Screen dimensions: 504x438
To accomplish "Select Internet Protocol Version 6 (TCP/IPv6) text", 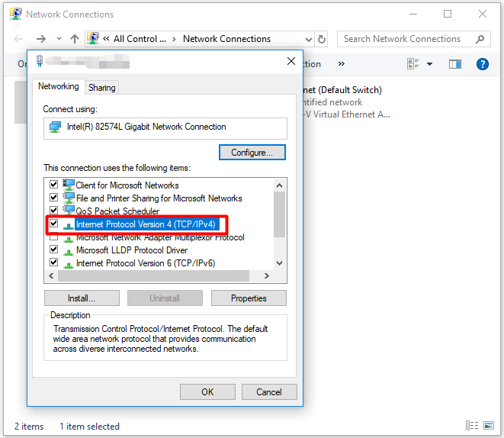I will (x=146, y=263).
